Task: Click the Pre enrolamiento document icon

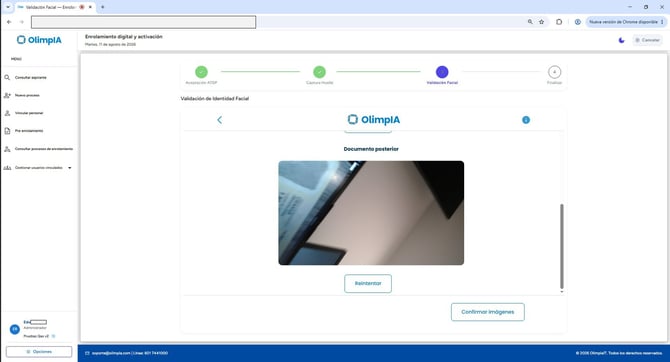Action: pos(7,131)
